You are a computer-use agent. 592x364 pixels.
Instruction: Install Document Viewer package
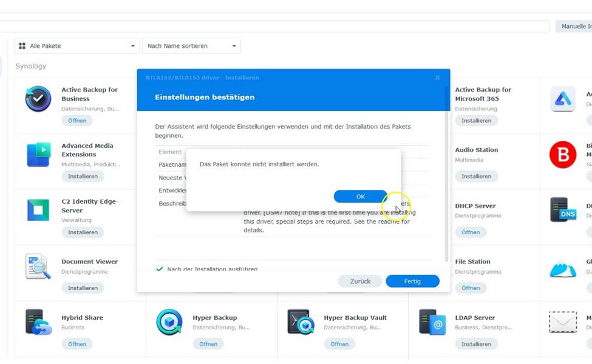(83, 288)
